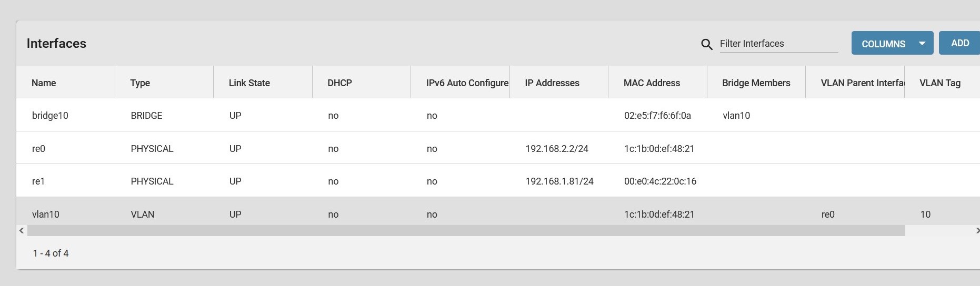This screenshot has height=286, width=980.
Task: Expand the bridge10 interface row
Action: click(x=498, y=115)
